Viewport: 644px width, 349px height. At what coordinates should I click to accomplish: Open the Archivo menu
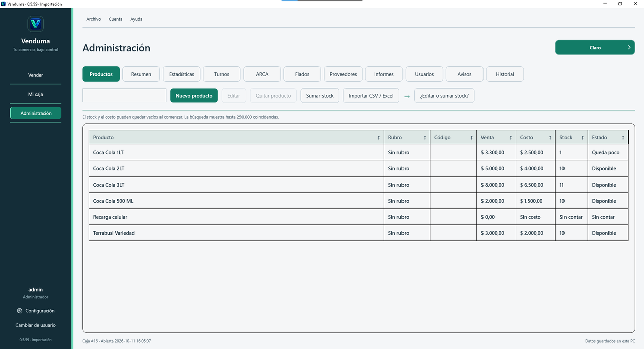point(94,19)
